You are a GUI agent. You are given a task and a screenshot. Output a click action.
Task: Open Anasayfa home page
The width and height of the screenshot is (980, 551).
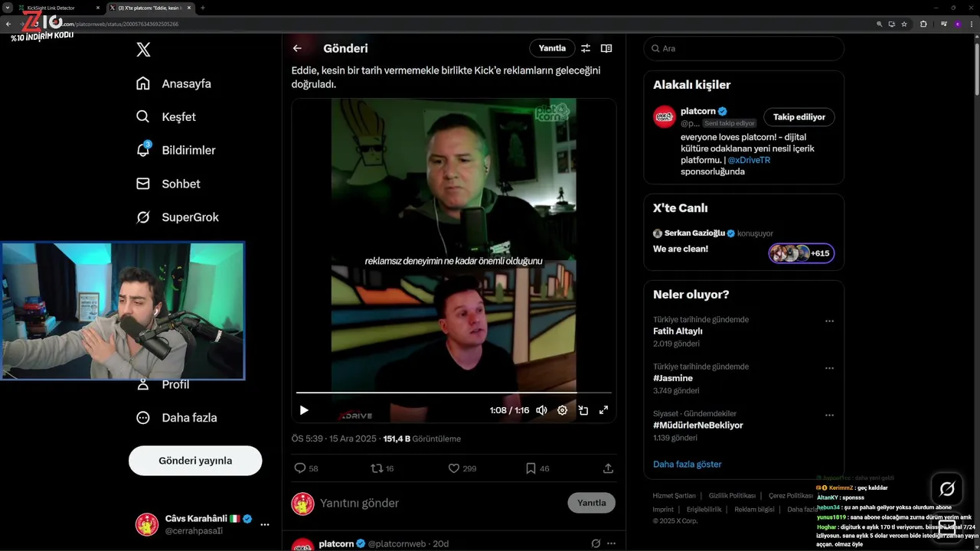pos(173,83)
